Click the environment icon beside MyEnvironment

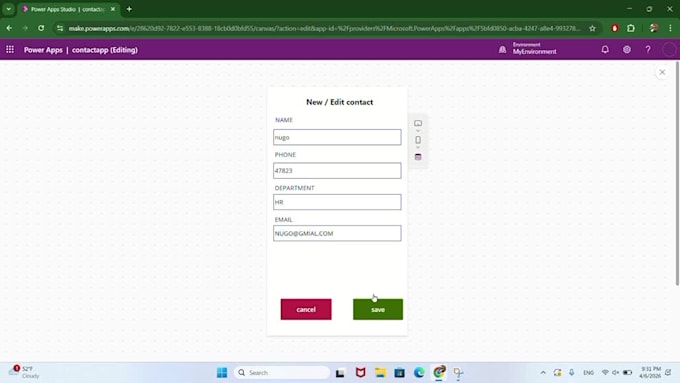point(502,50)
